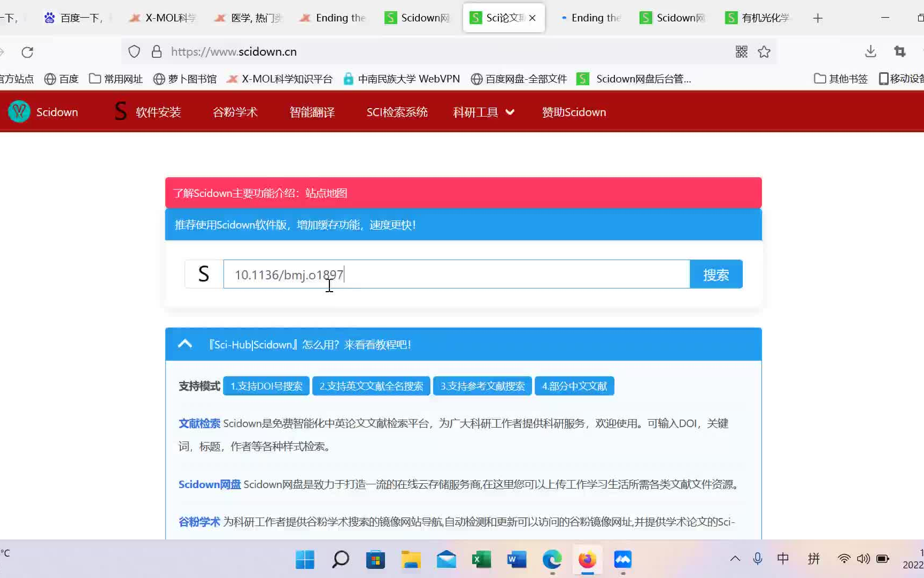The height and width of the screenshot is (578, 924).
Task: Open 软件安装 in the navigation bar
Action: (x=148, y=112)
